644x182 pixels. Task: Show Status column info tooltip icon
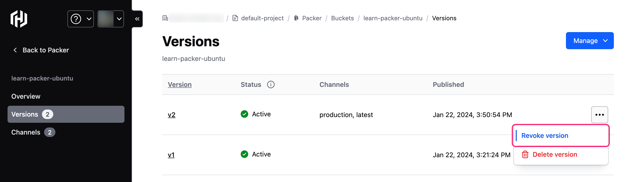[x=271, y=85]
